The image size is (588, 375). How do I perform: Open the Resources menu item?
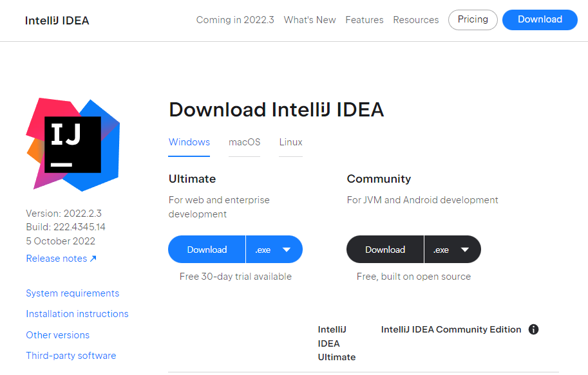(x=415, y=20)
